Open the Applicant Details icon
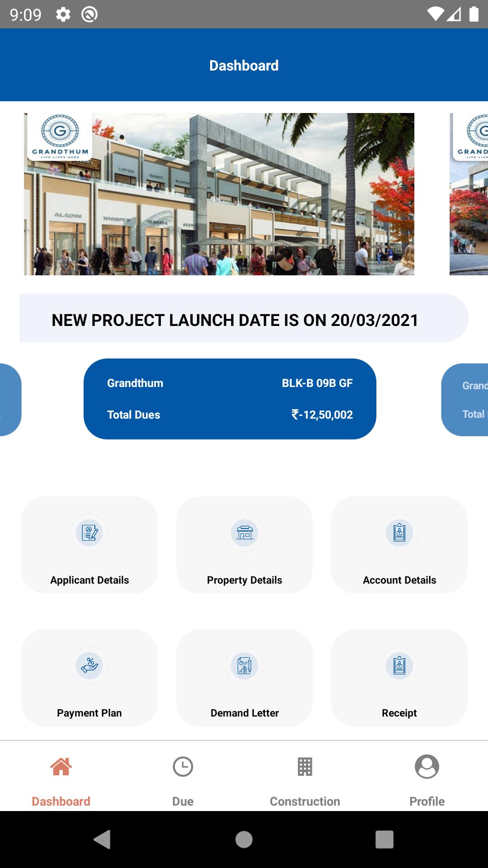The image size is (488, 868). pos(89,533)
